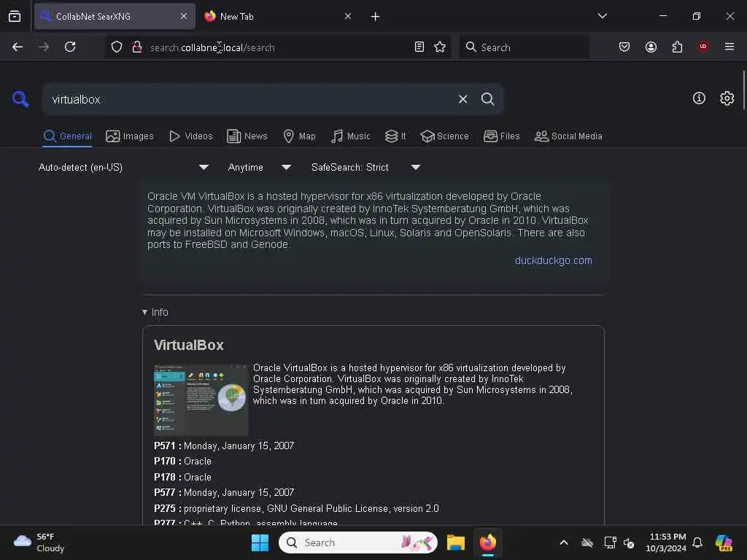747x560 pixels.
Task: Click the taskbar Search box
Action: [x=357, y=542]
